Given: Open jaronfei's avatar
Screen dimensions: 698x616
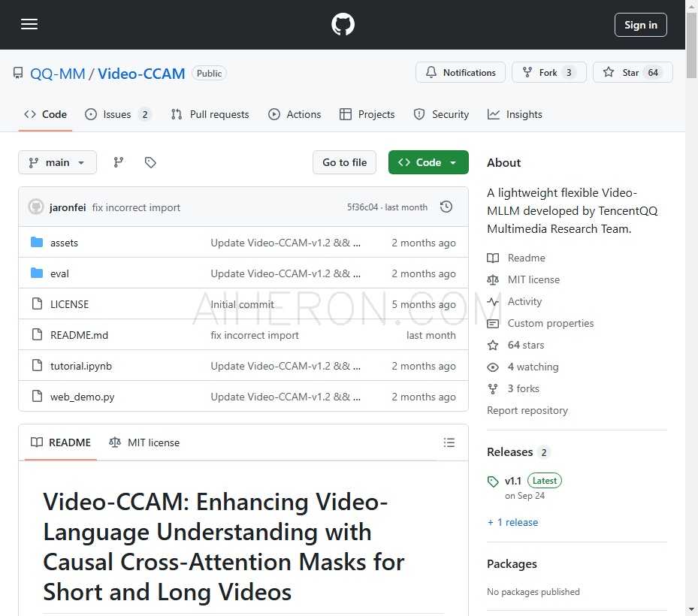Looking at the screenshot, I should point(36,207).
